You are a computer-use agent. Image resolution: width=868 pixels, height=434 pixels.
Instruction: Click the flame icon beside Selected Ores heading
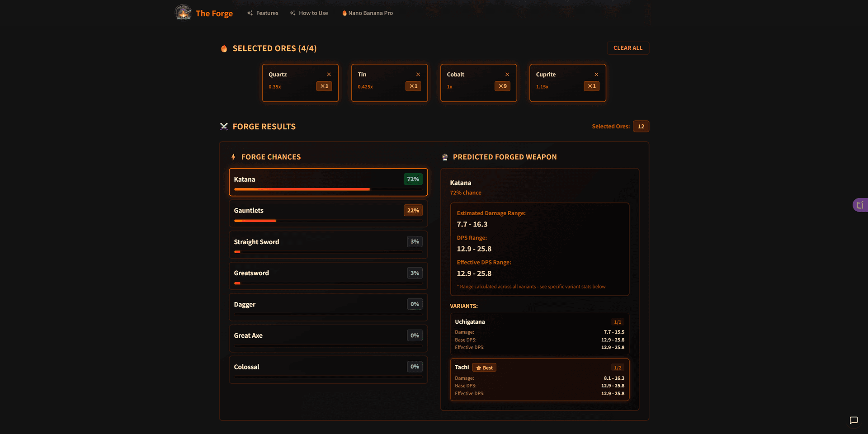tap(224, 48)
